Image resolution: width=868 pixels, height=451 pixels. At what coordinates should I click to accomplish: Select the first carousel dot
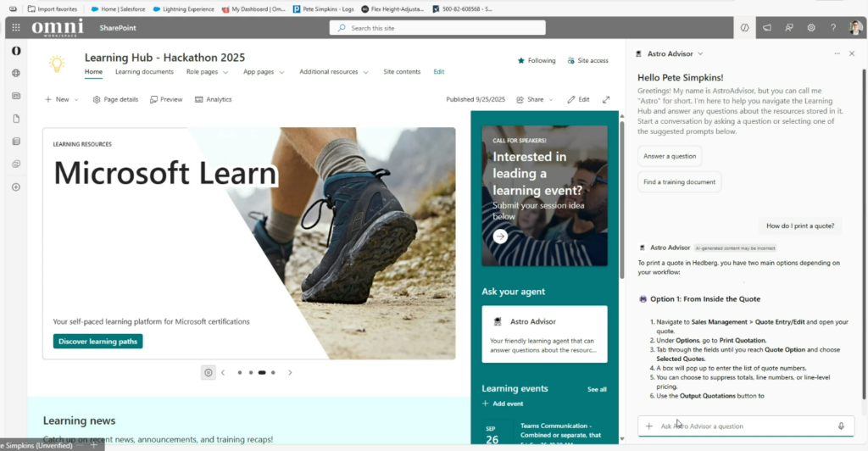point(240,372)
